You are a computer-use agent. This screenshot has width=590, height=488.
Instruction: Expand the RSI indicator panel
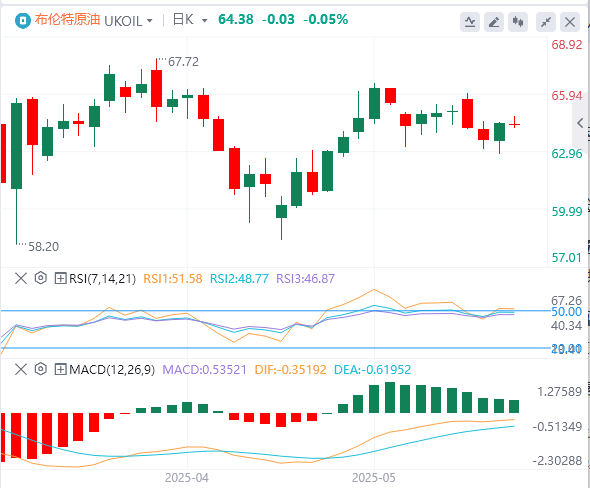pos(60,278)
